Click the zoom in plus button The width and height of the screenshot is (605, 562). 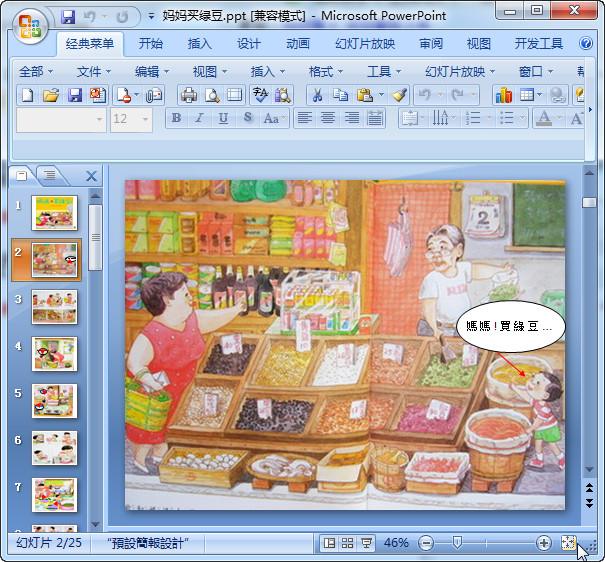[543, 543]
